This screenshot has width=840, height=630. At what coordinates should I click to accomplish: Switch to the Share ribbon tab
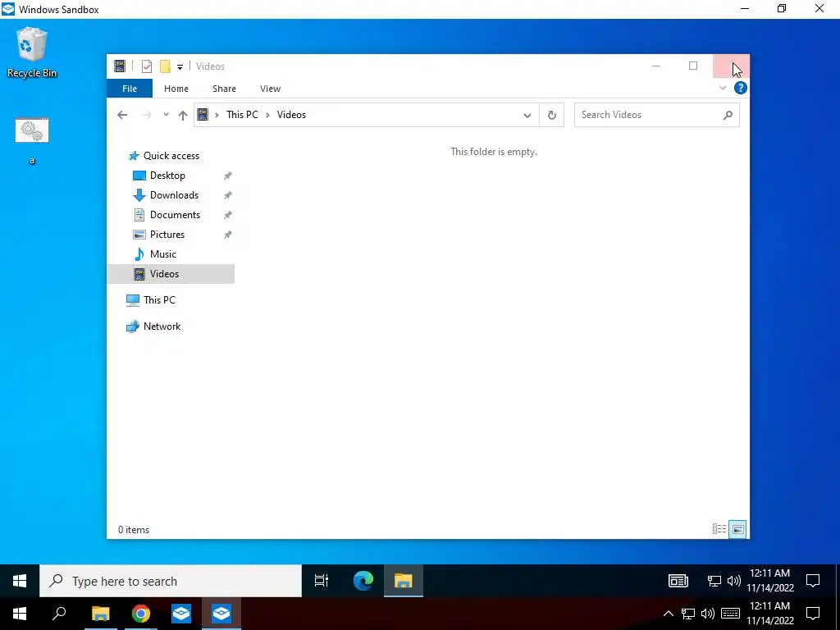point(224,89)
